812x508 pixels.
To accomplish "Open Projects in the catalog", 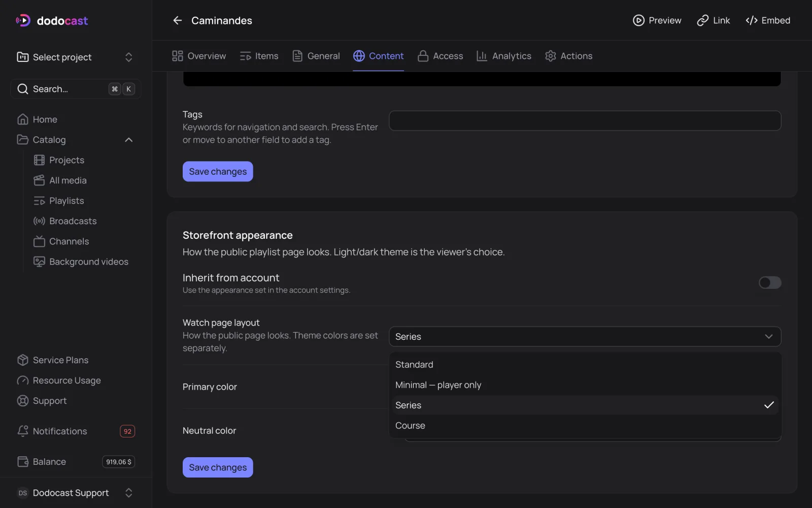I will pos(66,160).
